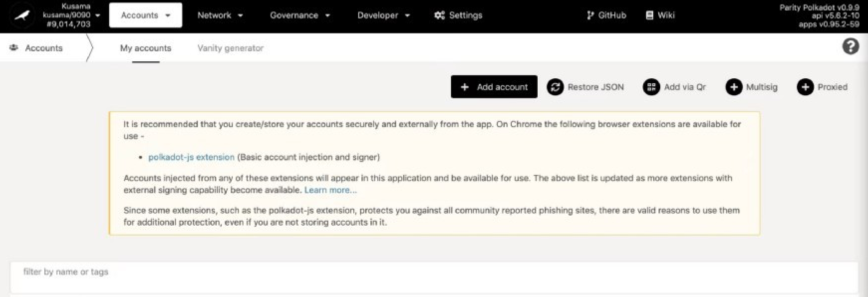Click the Network menu dropdown arrow
The height and width of the screenshot is (297, 868).
tap(240, 15)
